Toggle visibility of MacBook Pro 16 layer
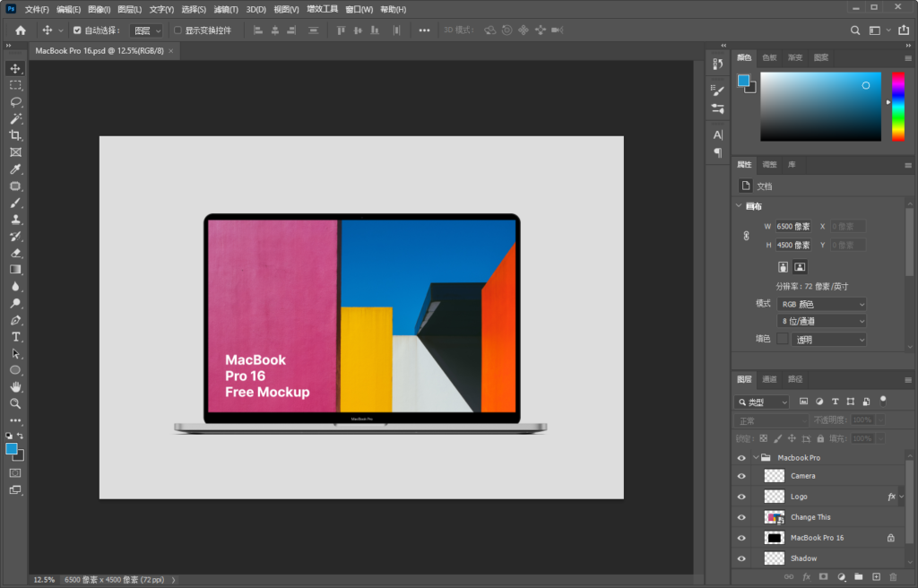The height and width of the screenshot is (588, 918). pyautogui.click(x=741, y=538)
